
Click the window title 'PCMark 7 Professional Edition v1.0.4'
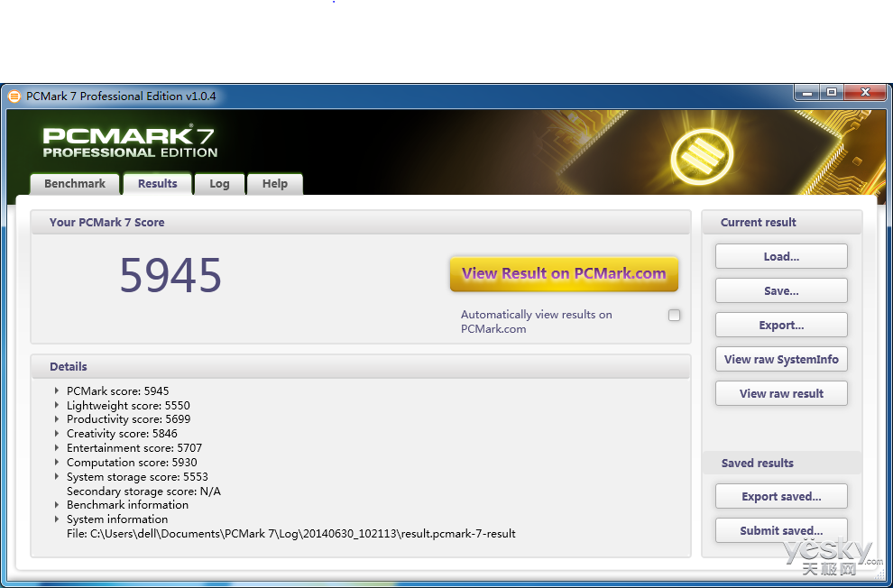tap(121, 96)
